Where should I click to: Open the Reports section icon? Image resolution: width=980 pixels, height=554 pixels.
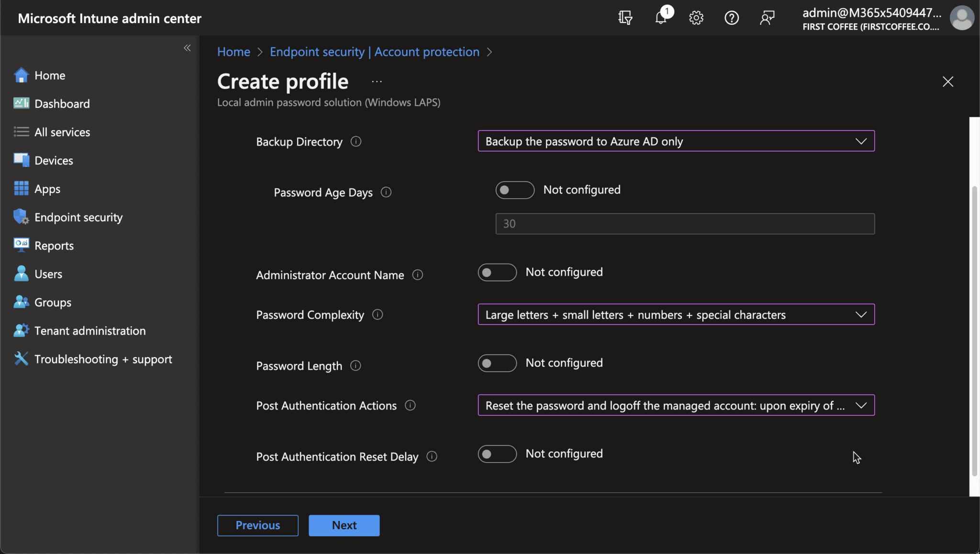[21, 245]
